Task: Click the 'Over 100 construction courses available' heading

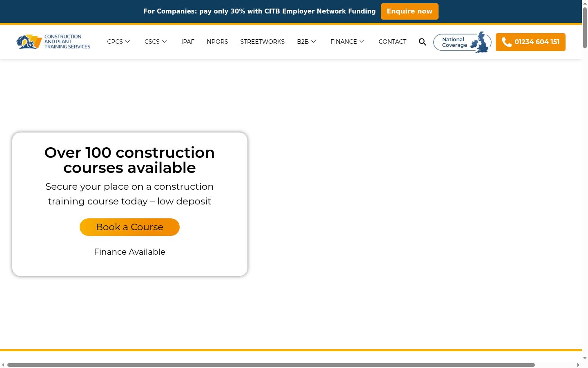Action: click(129, 160)
